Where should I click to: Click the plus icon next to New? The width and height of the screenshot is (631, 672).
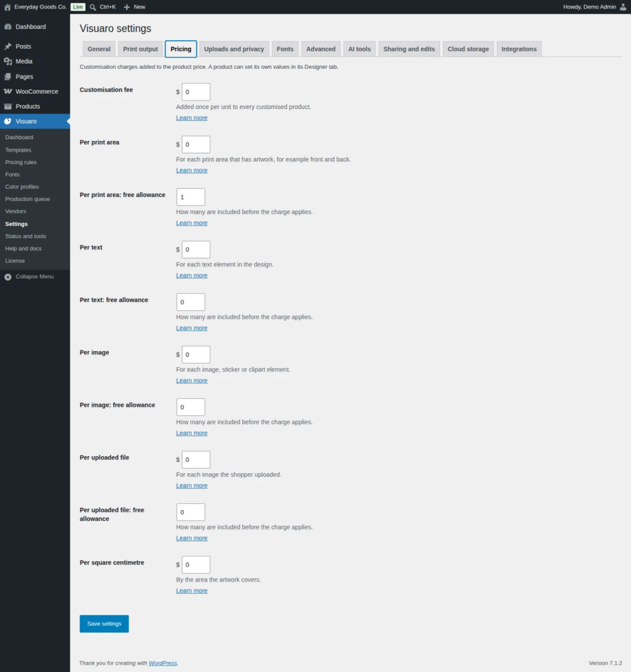tap(127, 7)
